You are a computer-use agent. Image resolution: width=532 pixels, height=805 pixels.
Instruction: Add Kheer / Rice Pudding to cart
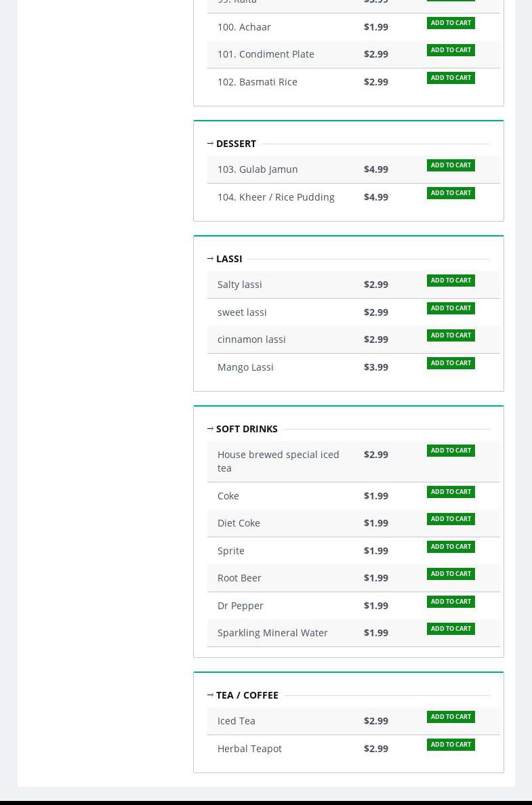point(451,193)
